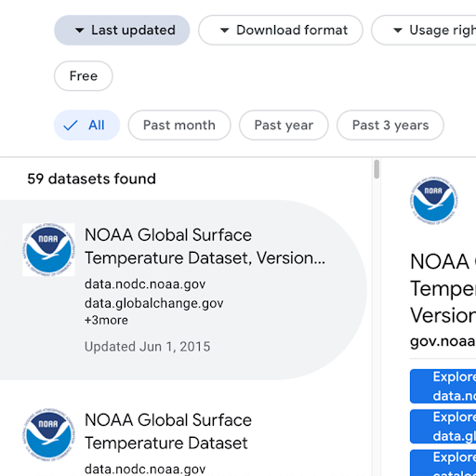Open the Last updated filter dropdown

(x=122, y=30)
